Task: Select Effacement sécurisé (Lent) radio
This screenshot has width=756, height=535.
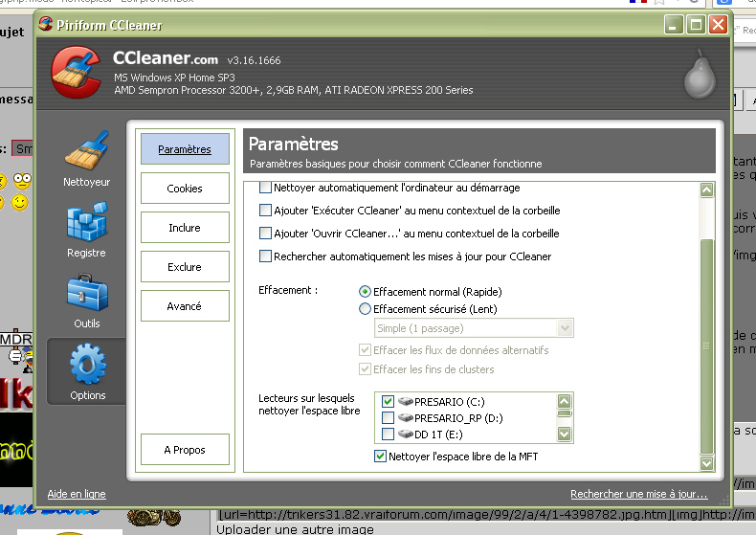Action: point(365,309)
